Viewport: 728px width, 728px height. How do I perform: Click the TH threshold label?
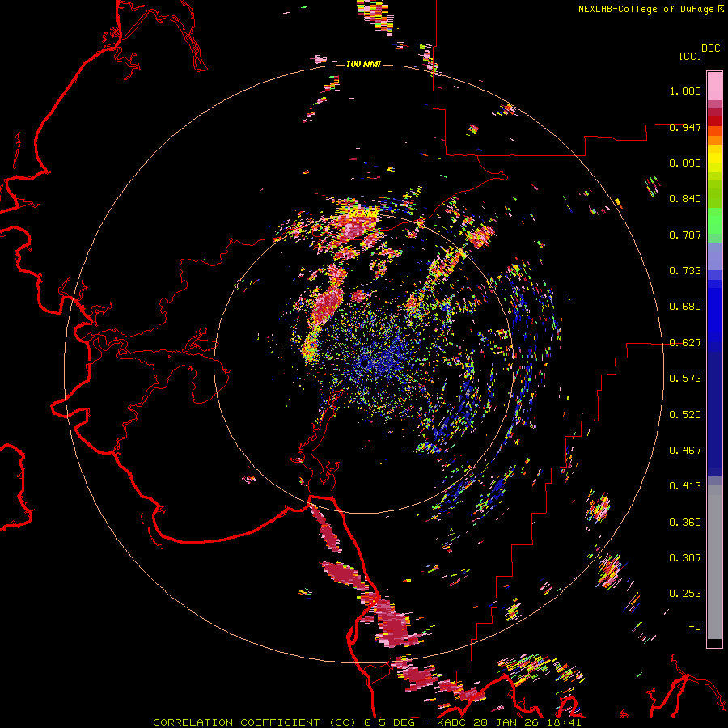pyautogui.click(x=695, y=630)
